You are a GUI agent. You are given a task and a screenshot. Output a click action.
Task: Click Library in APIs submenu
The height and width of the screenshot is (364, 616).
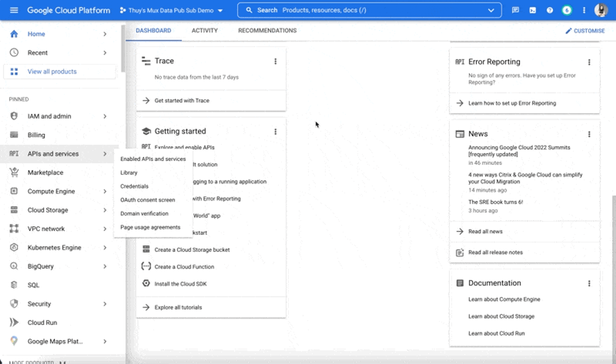point(129,173)
